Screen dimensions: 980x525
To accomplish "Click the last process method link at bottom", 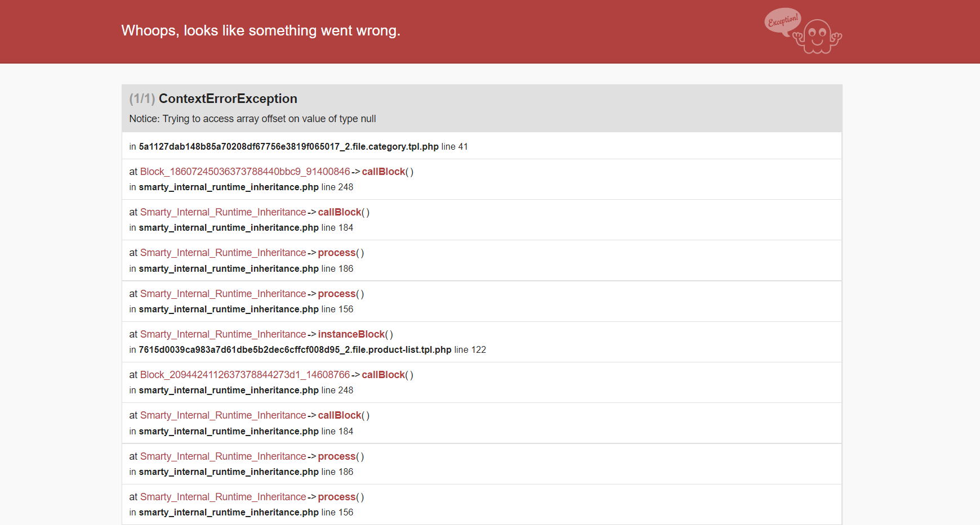I will click(x=337, y=497).
